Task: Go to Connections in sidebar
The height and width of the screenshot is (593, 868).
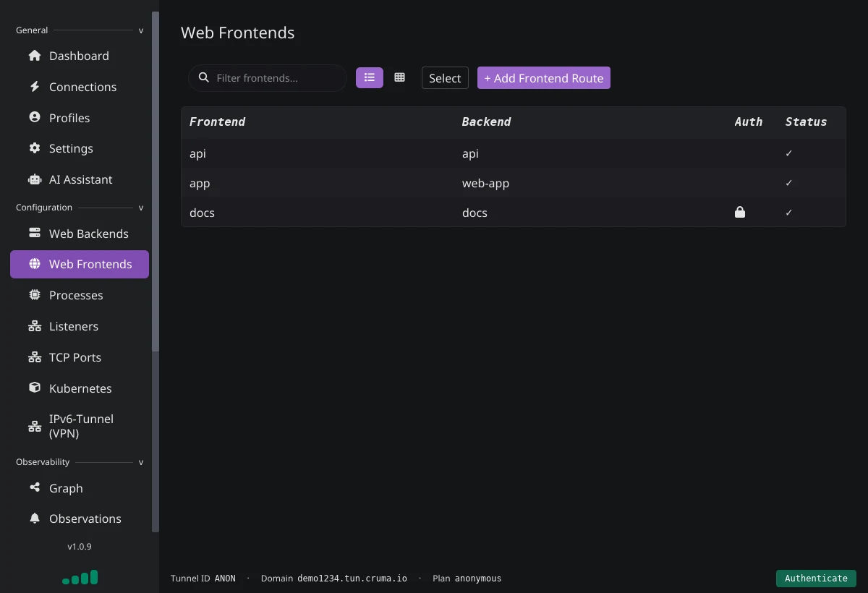Action: tap(80, 87)
